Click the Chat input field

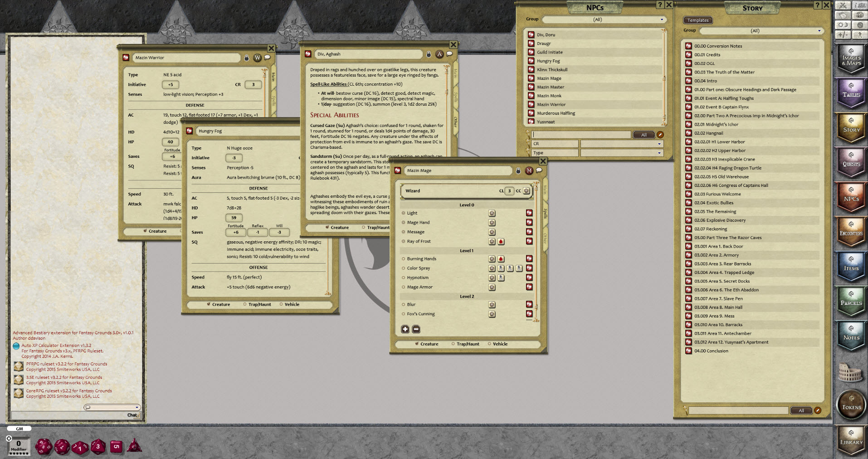pos(68,415)
